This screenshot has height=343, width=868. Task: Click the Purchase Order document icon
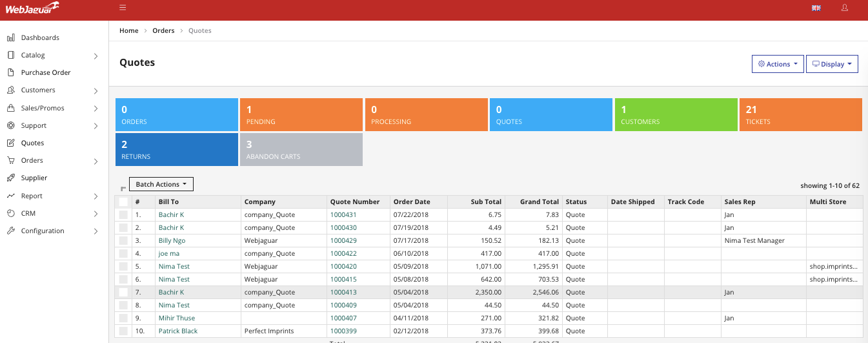click(10, 72)
